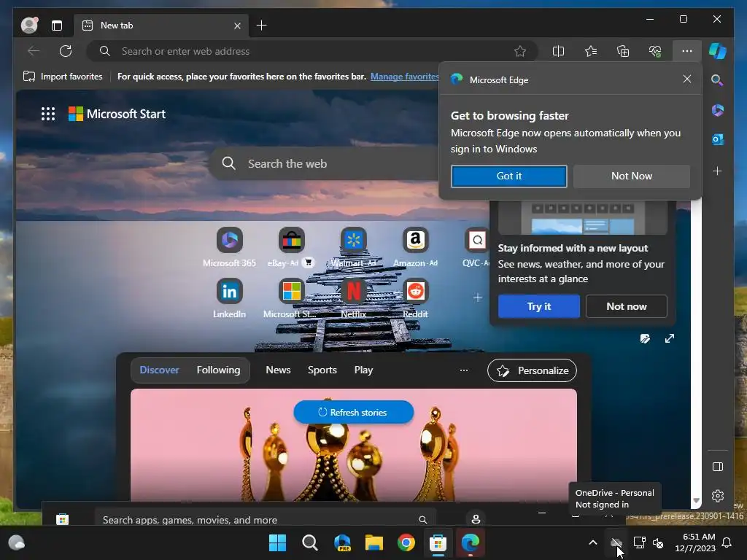Click the Personalize button
Screen dimensions: 747x560
point(532,370)
